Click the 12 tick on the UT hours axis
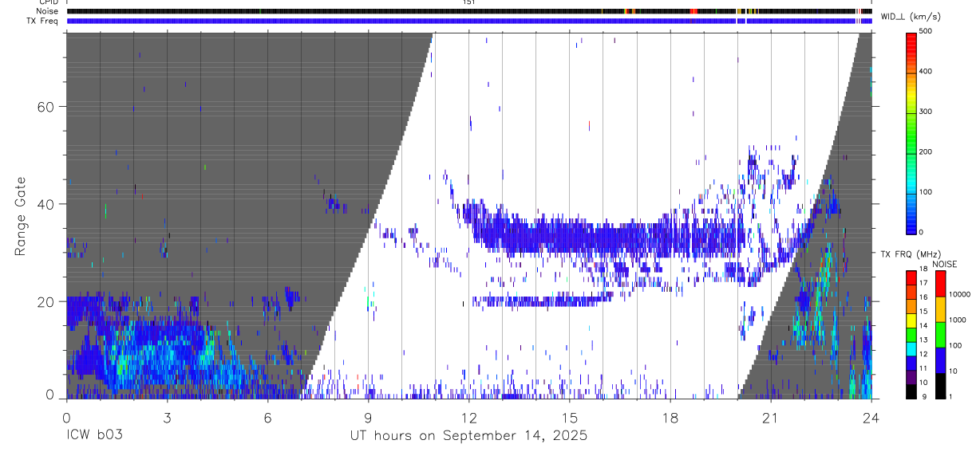The height and width of the screenshot is (452, 980). click(x=468, y=418)
